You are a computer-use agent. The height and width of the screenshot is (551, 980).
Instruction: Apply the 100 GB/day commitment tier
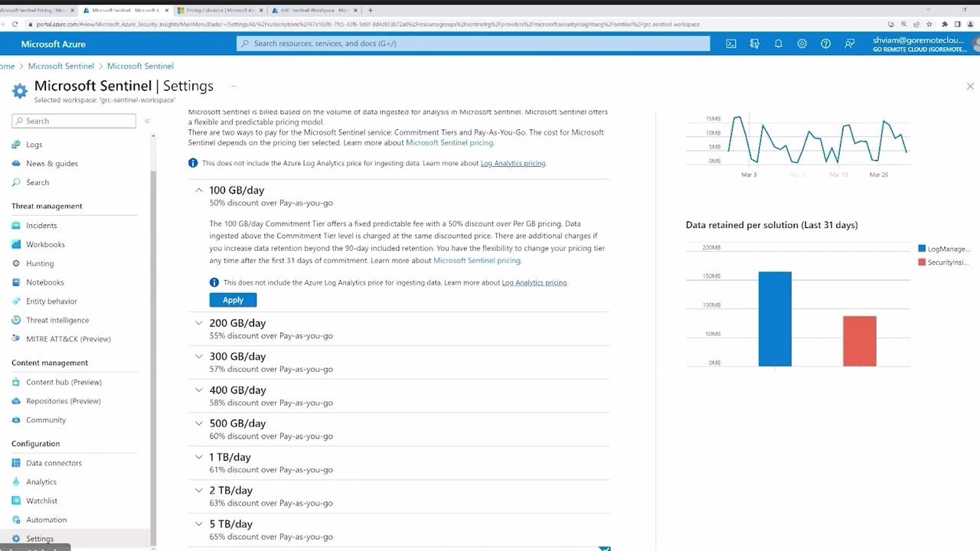click(x=233, y=300)
